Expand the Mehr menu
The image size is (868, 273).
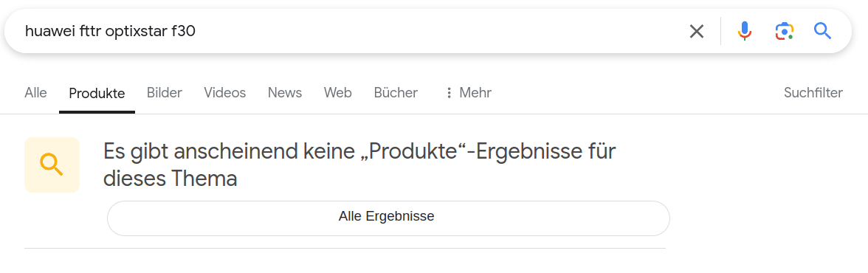468,92
